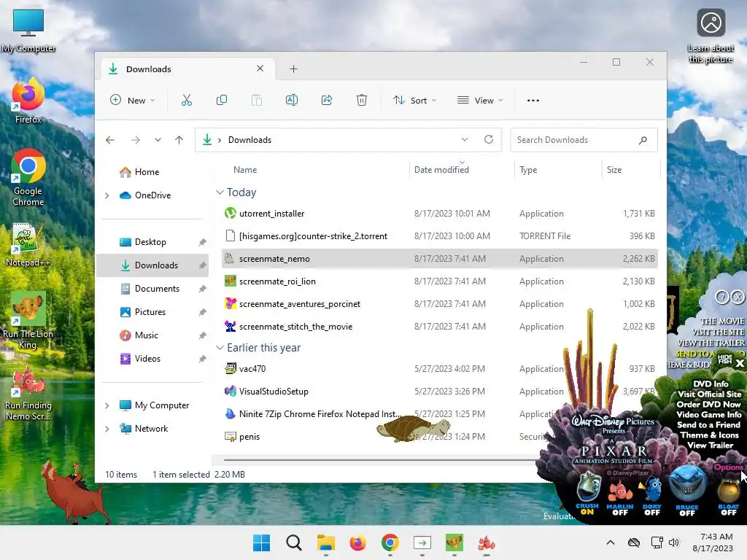Click the Cut scissors icon in toolbar

pos(186,100)
